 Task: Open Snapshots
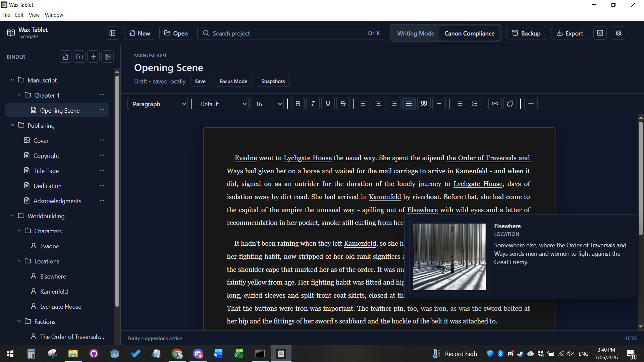coord(273,81)
